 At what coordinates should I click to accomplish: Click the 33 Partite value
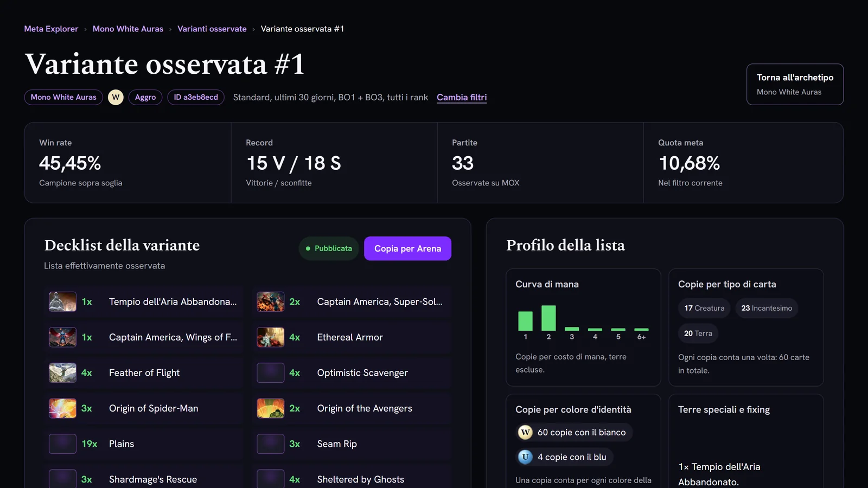coord(463,163)
